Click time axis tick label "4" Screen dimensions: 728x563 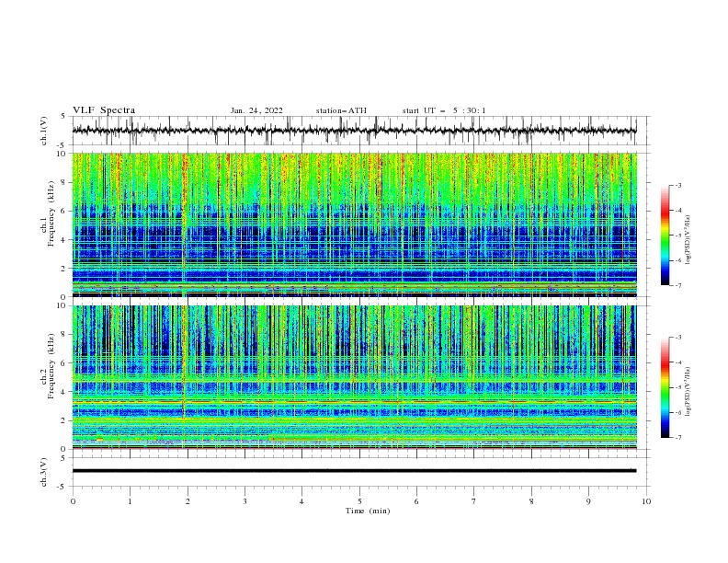tap(301, 501)
